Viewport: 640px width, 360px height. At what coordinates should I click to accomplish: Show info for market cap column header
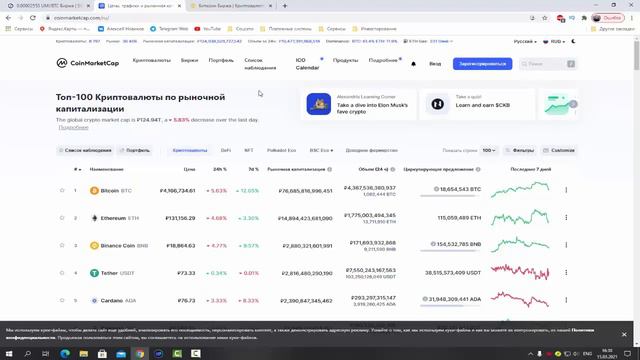coord(329,169)
